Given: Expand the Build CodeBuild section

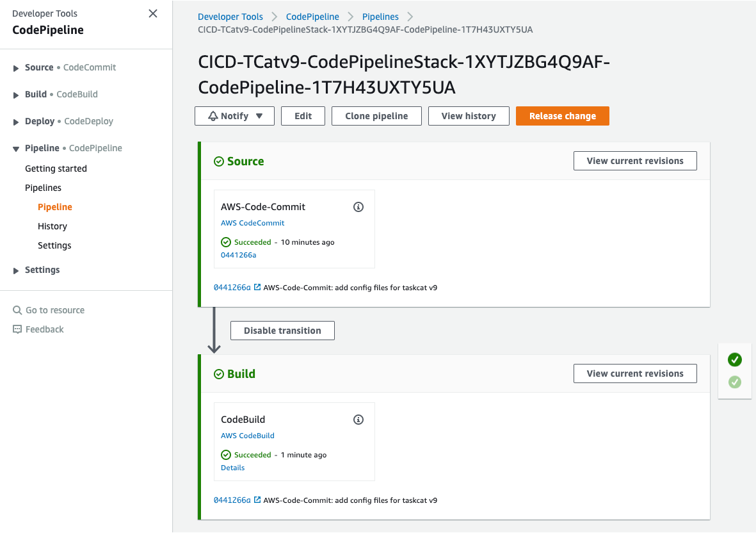Looking at the screenshot, I should (16, 95).
